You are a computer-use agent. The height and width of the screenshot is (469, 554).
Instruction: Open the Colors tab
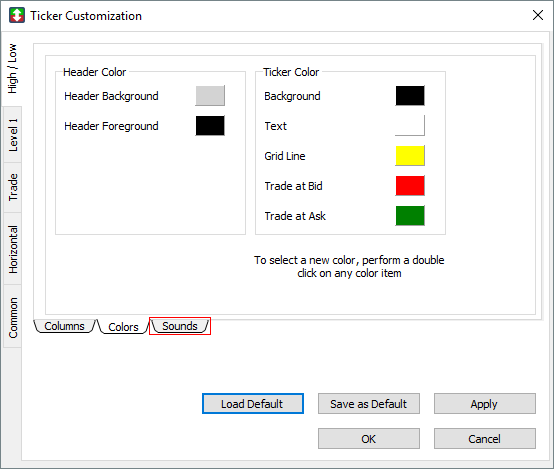(123, 327)
